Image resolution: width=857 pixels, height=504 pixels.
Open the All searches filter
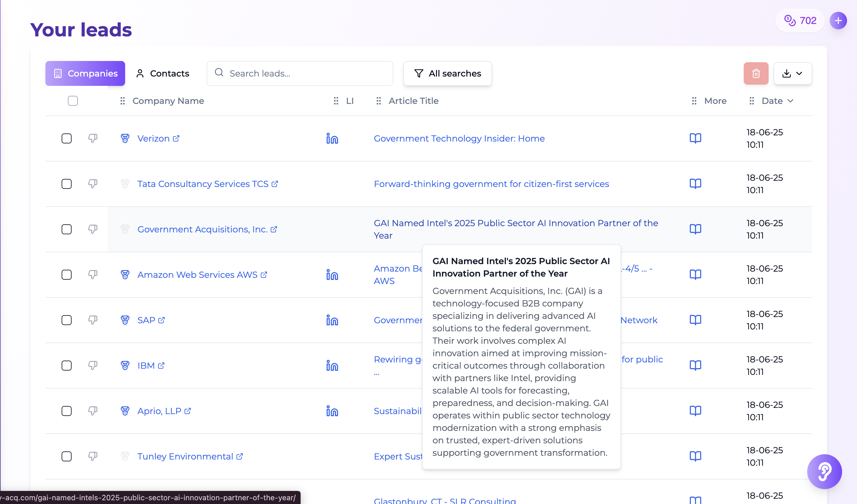coord(447,73)
